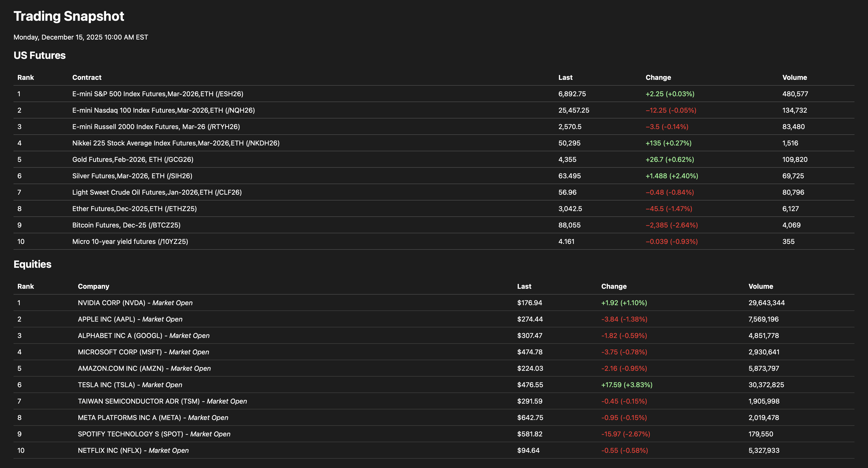
Task: Click the Equities section heading
Action: point(32,264)
